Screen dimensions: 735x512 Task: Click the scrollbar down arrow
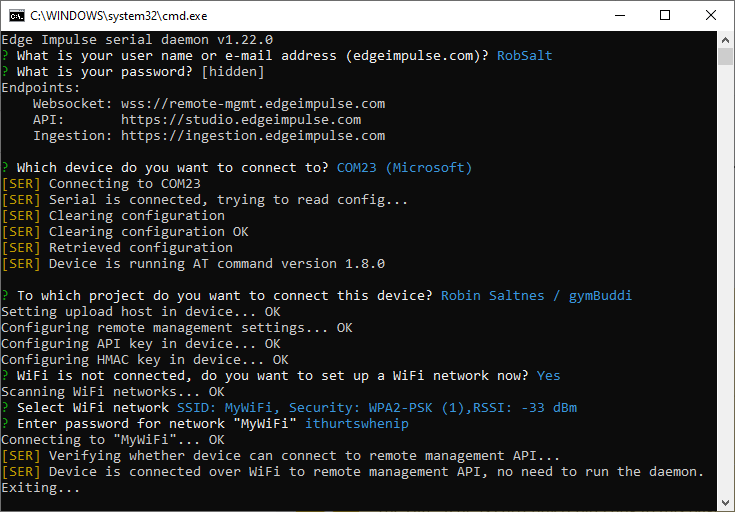click(726, 503)
